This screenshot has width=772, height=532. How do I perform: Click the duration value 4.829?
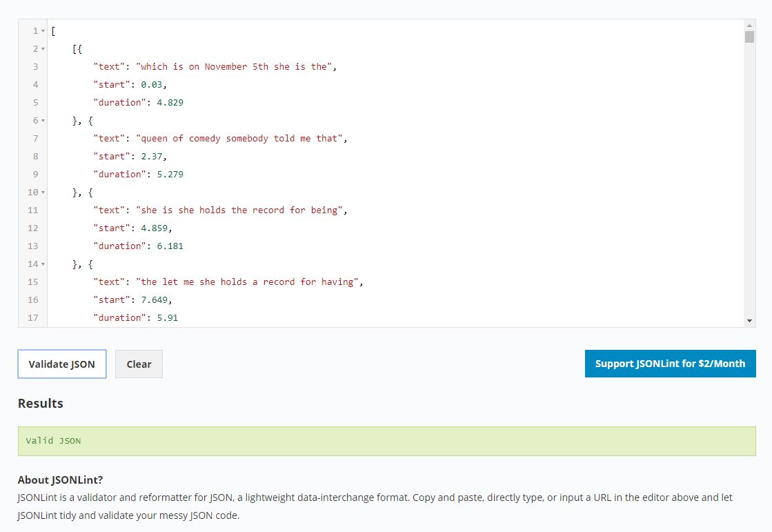pos(170,103)
